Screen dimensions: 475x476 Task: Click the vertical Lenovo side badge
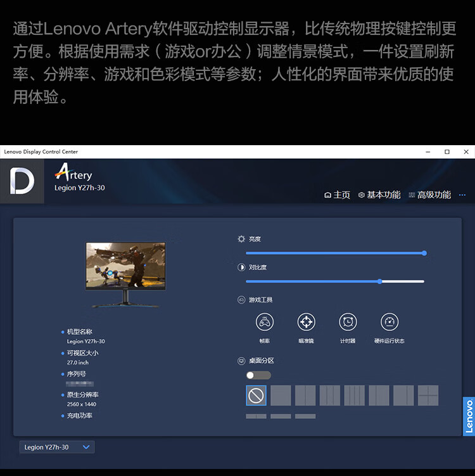point(469,416)
